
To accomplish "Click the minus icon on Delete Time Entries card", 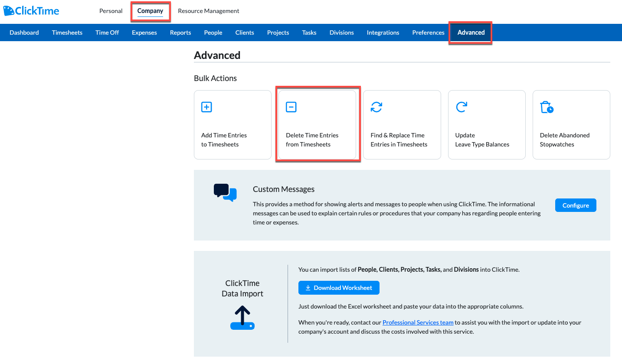I will pyautogui.click(x=291, y=107).
